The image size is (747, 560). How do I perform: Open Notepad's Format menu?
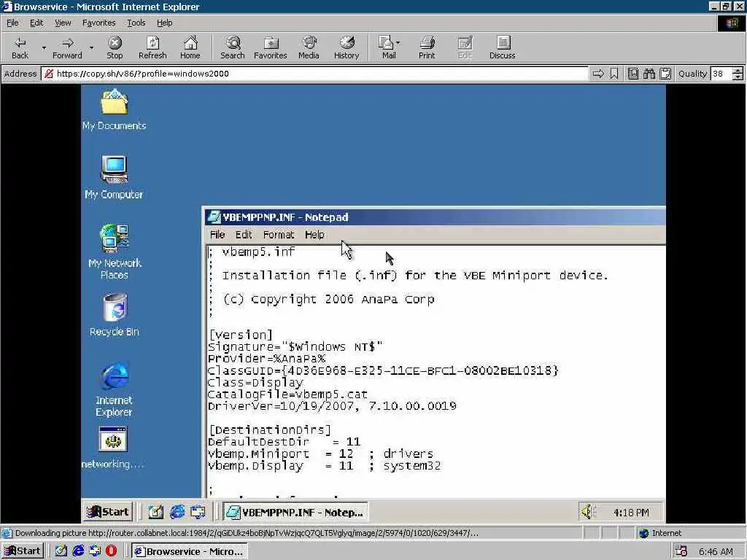279,234
